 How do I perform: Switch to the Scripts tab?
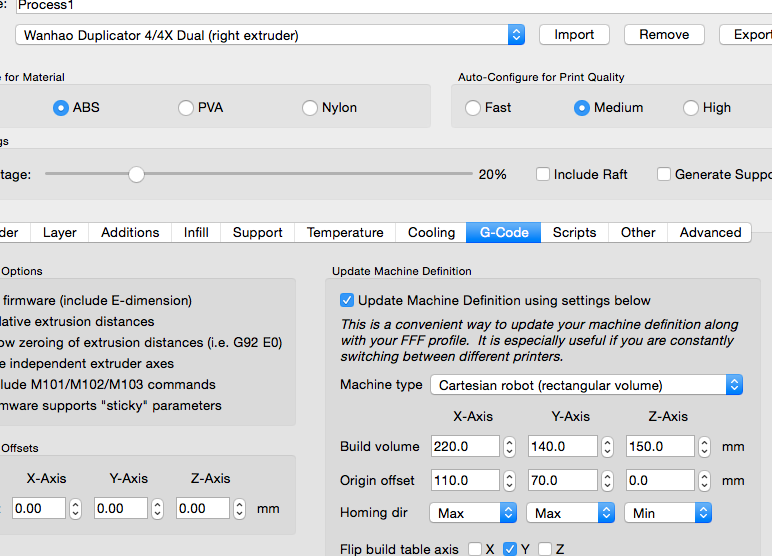[x=575, y=232]
